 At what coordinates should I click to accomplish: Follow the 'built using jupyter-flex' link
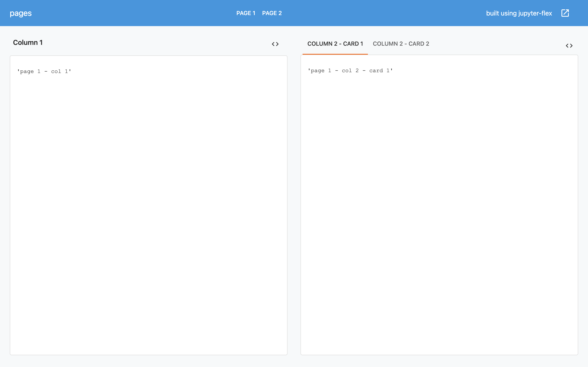[x=519, y=13]
